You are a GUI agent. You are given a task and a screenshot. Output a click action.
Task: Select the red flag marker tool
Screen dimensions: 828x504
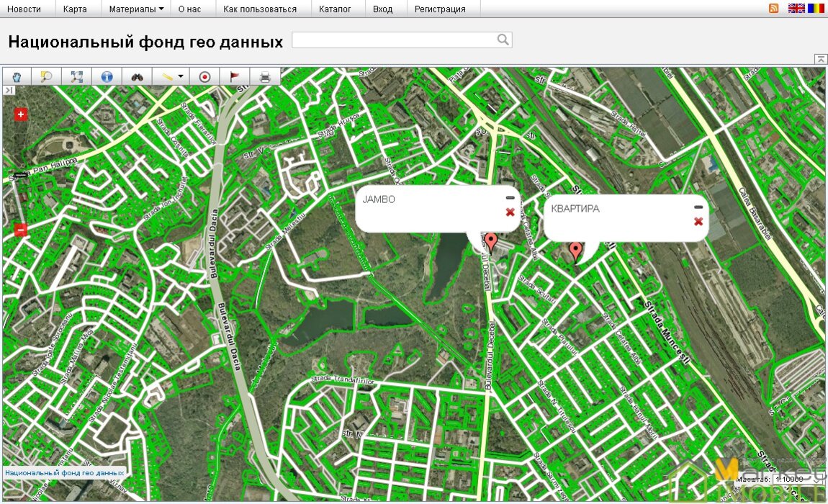click(235, 76)
